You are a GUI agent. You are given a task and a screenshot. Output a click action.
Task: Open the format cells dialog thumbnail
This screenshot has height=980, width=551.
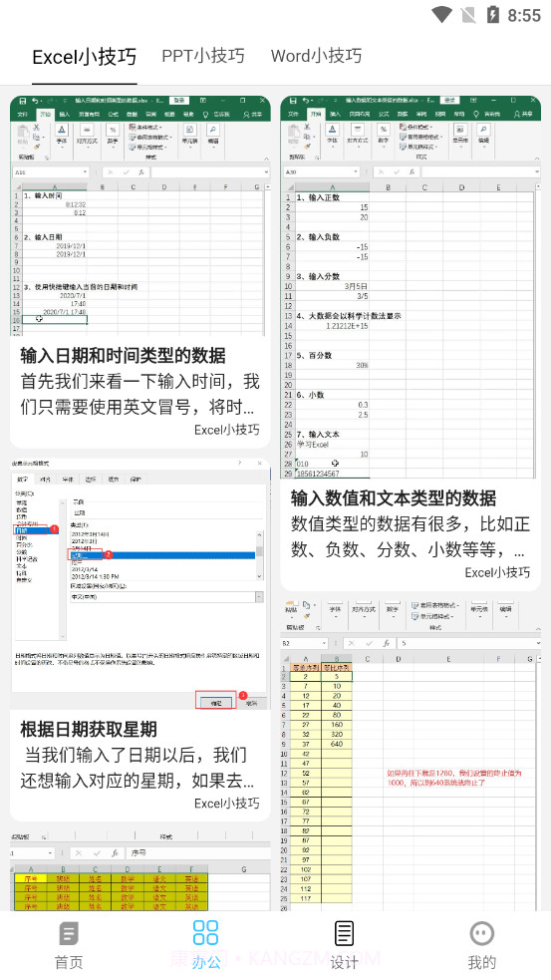(140, 584)
